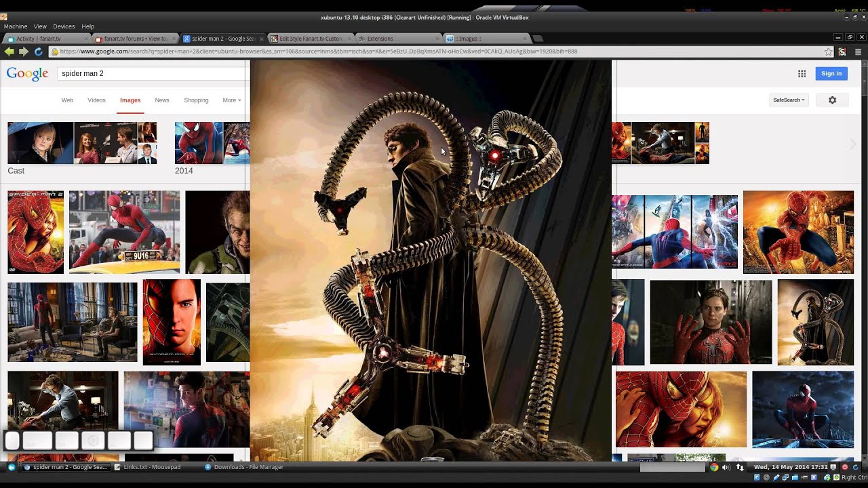Go forward with the browser forward arrow
Screen dimensions: 868x488
click(x=23, y=52)
